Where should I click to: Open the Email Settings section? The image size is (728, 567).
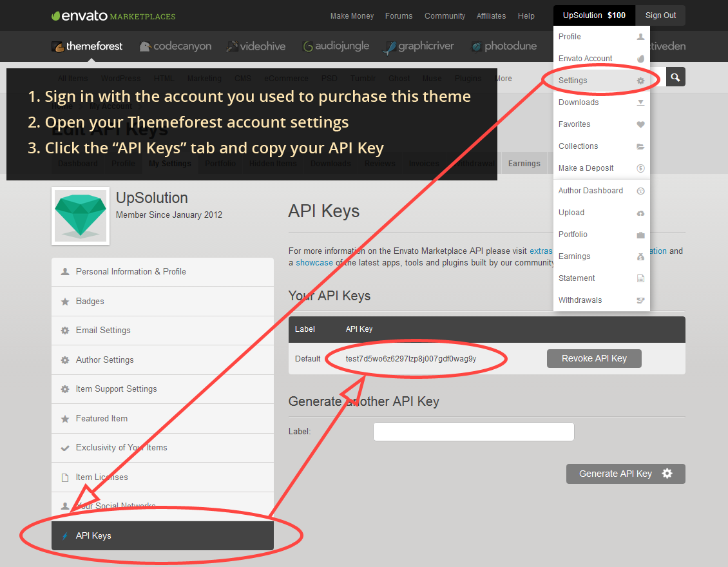(x=162, y=330)
